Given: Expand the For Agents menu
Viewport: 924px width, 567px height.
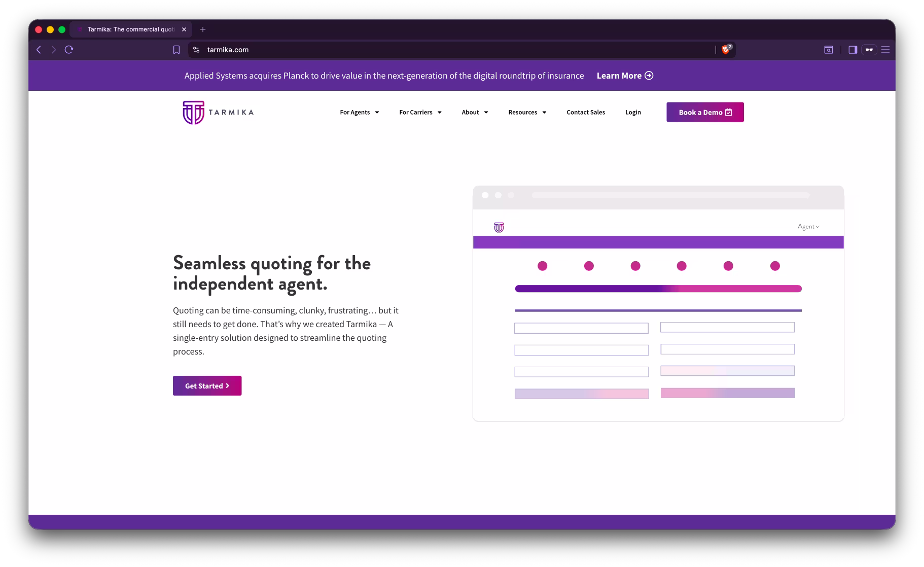Looking at the screenshot, I should pos(359,112).
